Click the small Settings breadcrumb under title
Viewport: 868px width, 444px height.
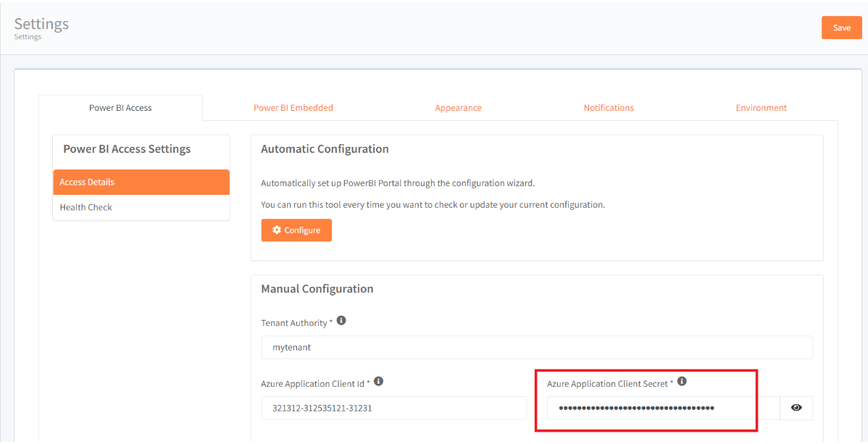coord(28,37)
